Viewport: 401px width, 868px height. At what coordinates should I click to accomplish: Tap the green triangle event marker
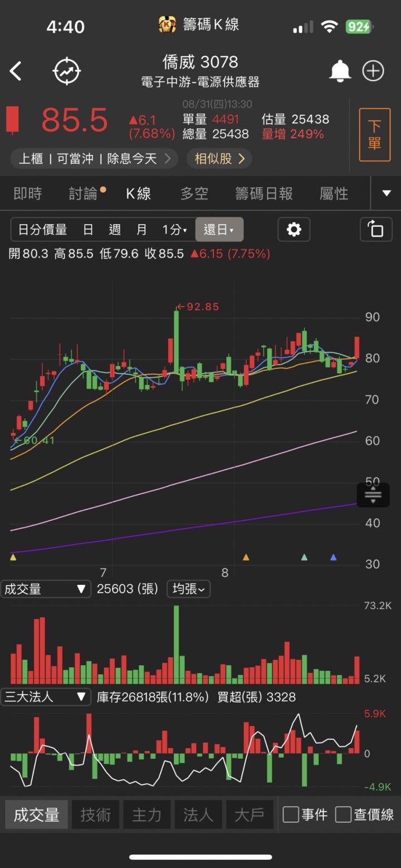tap(304, 557)
